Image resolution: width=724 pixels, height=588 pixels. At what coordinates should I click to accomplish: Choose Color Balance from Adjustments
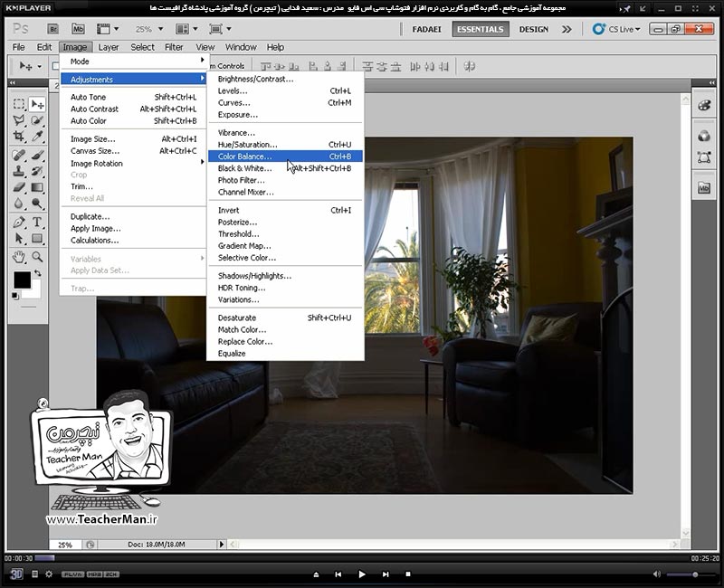[x=285, y=156]
